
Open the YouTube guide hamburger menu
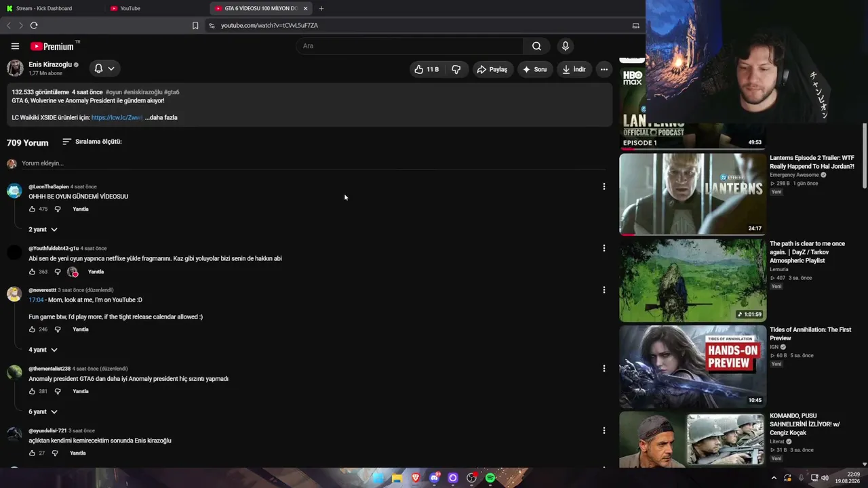(15, 46)
